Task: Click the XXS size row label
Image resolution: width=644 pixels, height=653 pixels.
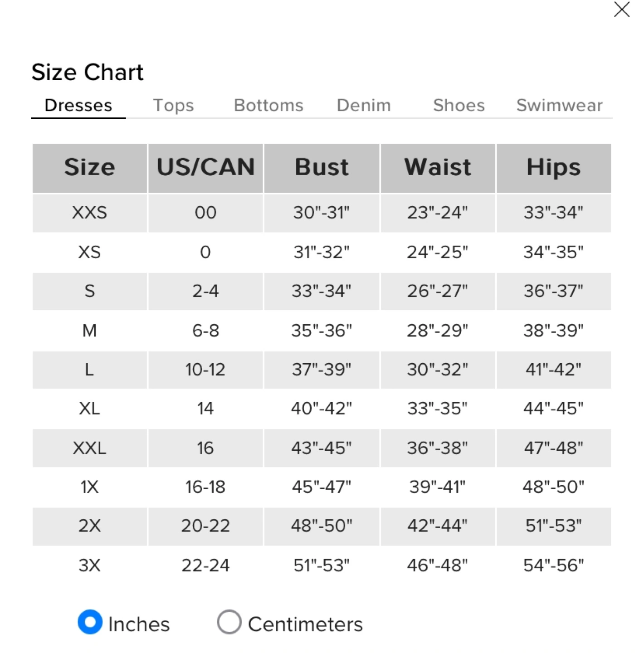Action: point(90,213)
